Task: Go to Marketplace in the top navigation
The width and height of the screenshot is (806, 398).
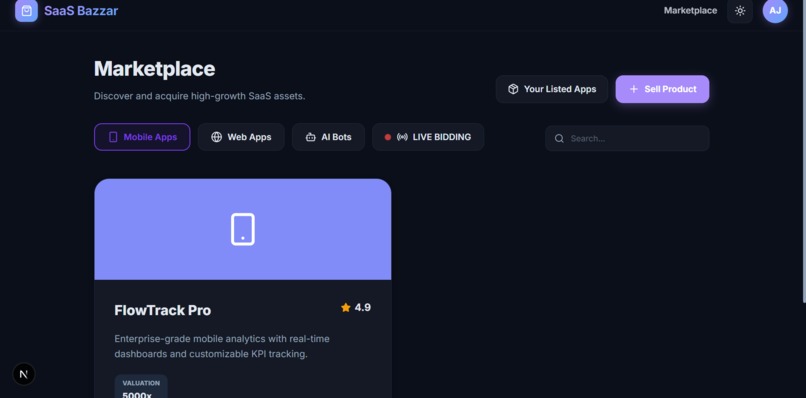Action: click(x=690, y=11)
